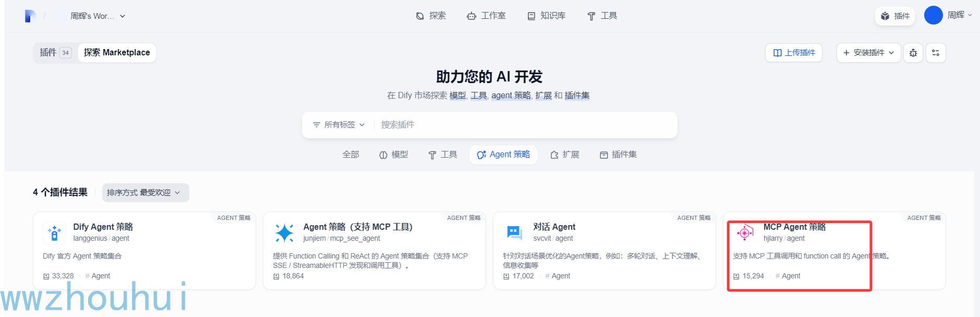Open 知识库 in top navigation

pyautogui.click(x=547, y=16)
